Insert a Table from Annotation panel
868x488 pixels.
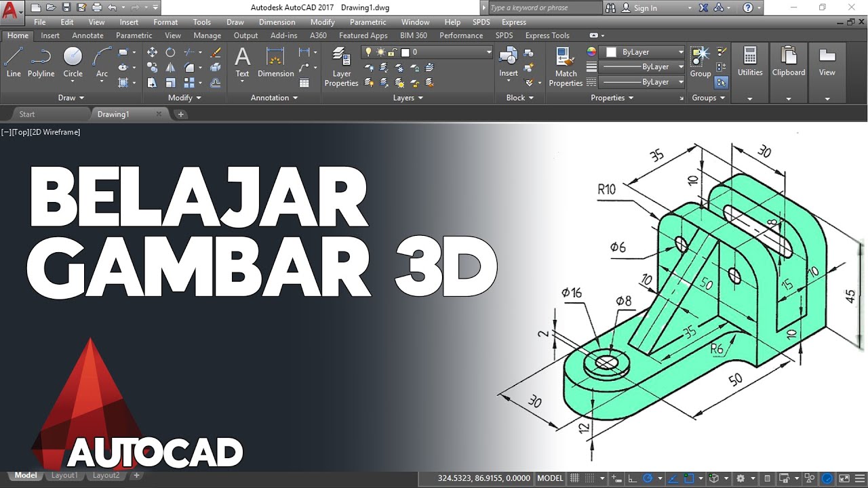point(304,83)
